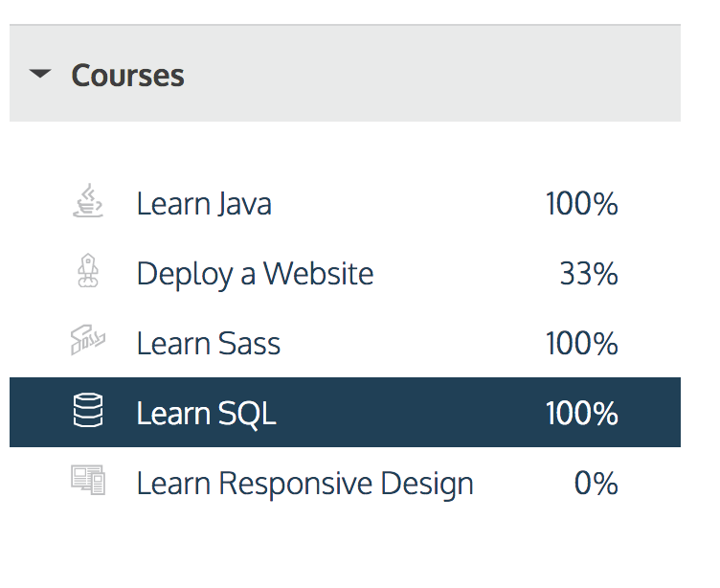The image size is (720, 588).
Task: Go to the Learn Sass course
Action: (209, 344)
